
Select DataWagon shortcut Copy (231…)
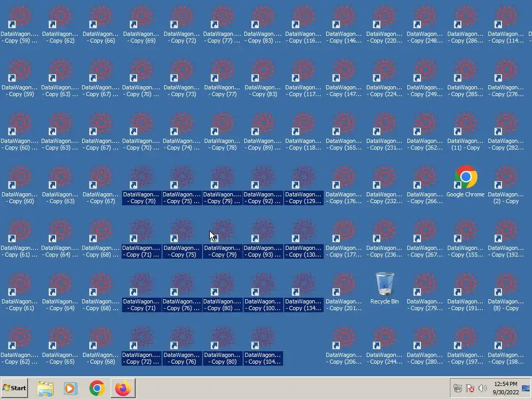(x=384, y=131)
